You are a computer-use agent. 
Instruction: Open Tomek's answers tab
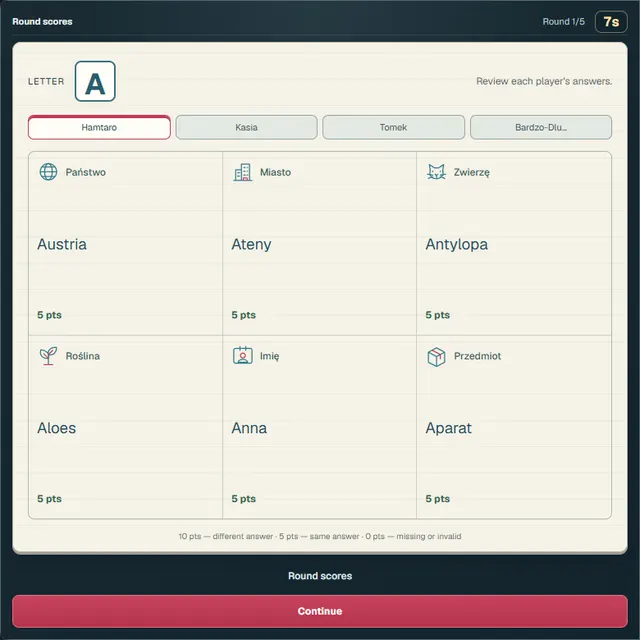pos(393,127)
